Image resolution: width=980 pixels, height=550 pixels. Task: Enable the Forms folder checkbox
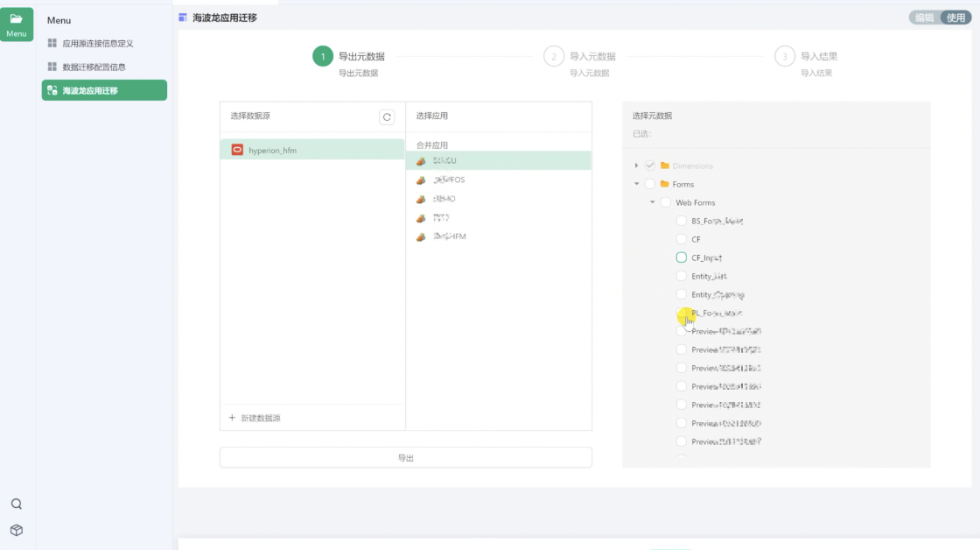(x=649, y=184)
